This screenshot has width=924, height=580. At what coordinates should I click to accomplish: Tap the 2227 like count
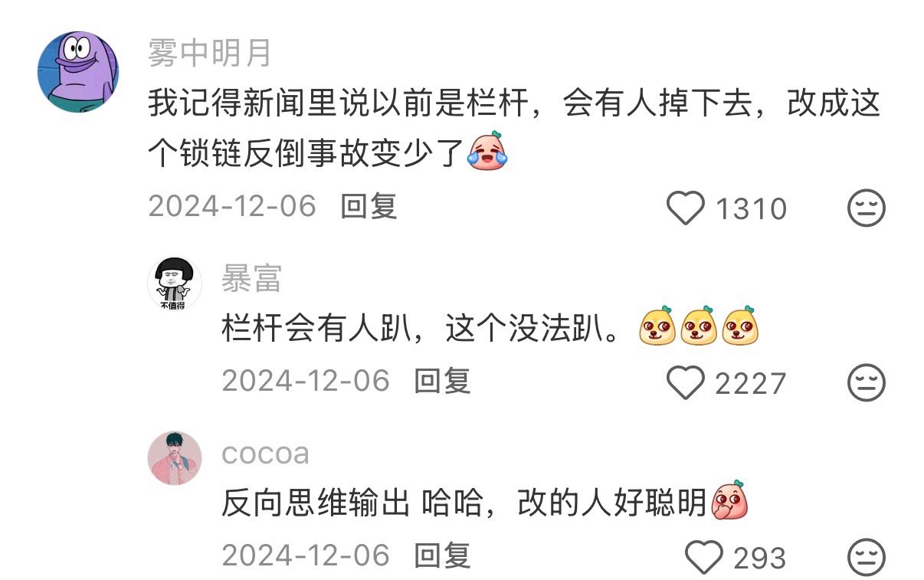tap(751, 383)
